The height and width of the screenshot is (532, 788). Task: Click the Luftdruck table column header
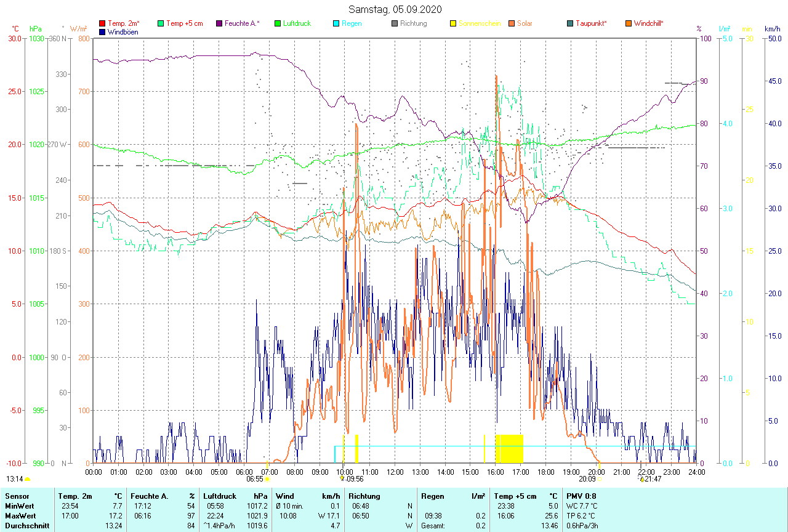[x=220, y=496]
